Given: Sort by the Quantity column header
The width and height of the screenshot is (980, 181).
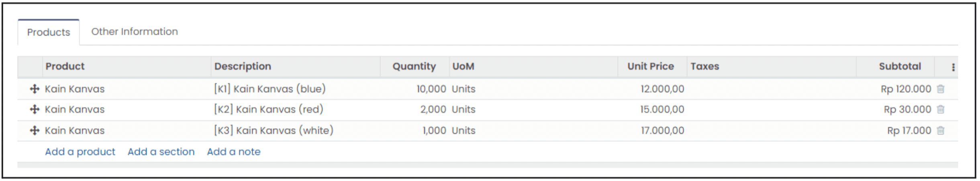Looking at the screenshot, I should point(414,66).
